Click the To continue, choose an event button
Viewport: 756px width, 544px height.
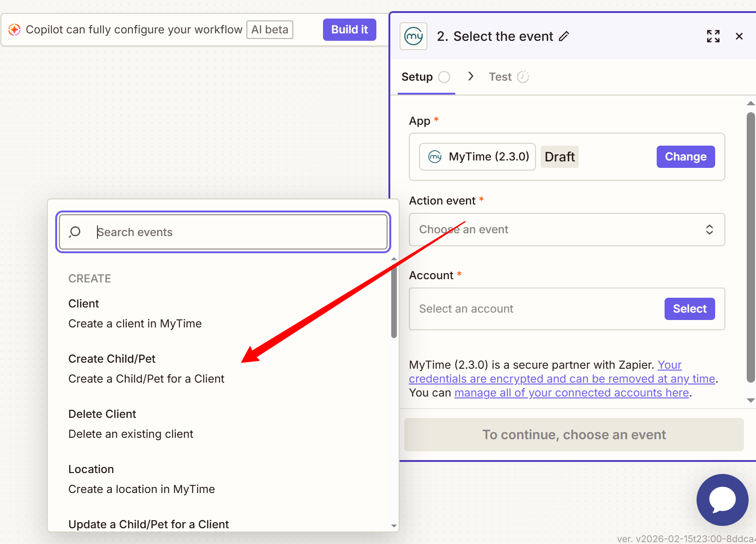coord(574,435)
